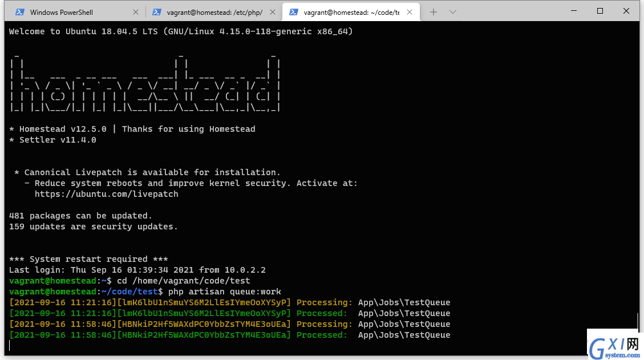Click the terminal icon on the /etc/php/ tab
644x360 pixels.
coord(156,13)
